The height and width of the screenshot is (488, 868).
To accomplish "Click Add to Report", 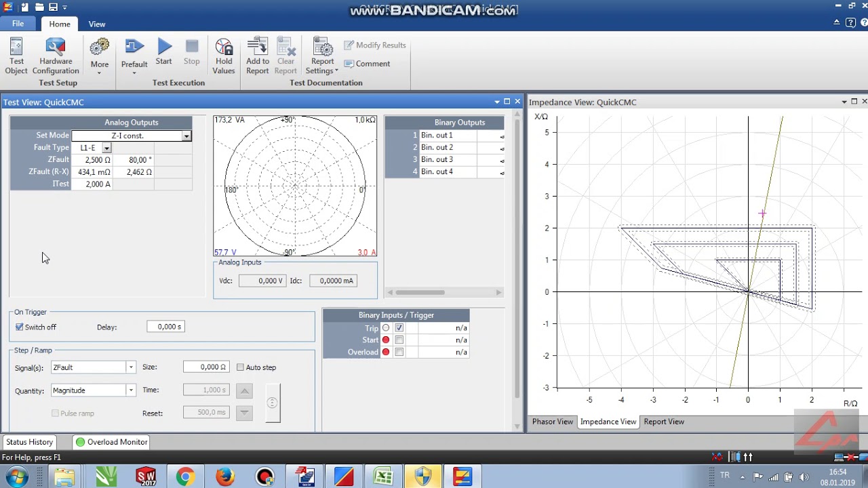I will tap(258, 56).
